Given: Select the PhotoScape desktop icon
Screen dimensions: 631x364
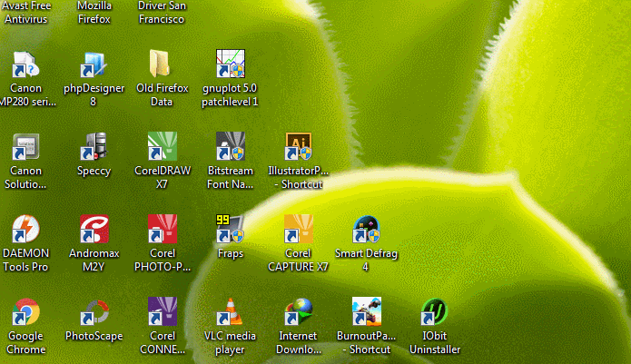Looking at the screenshot, I should coord(94,311).
